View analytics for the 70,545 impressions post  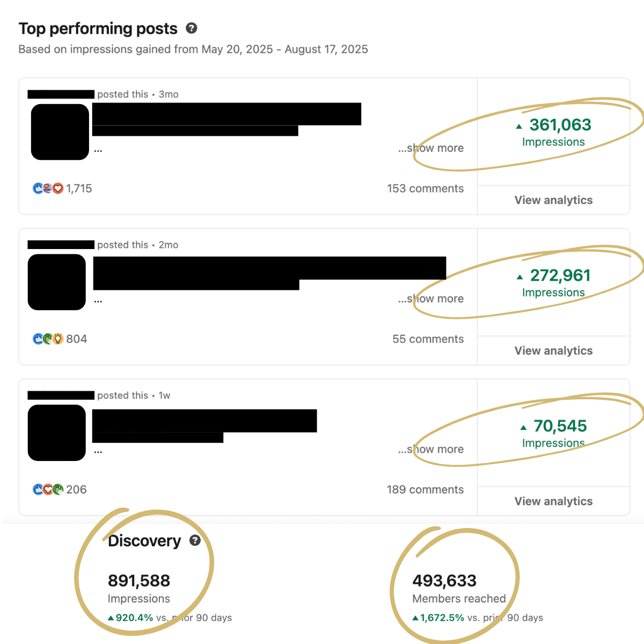click(x=553, y=501)
